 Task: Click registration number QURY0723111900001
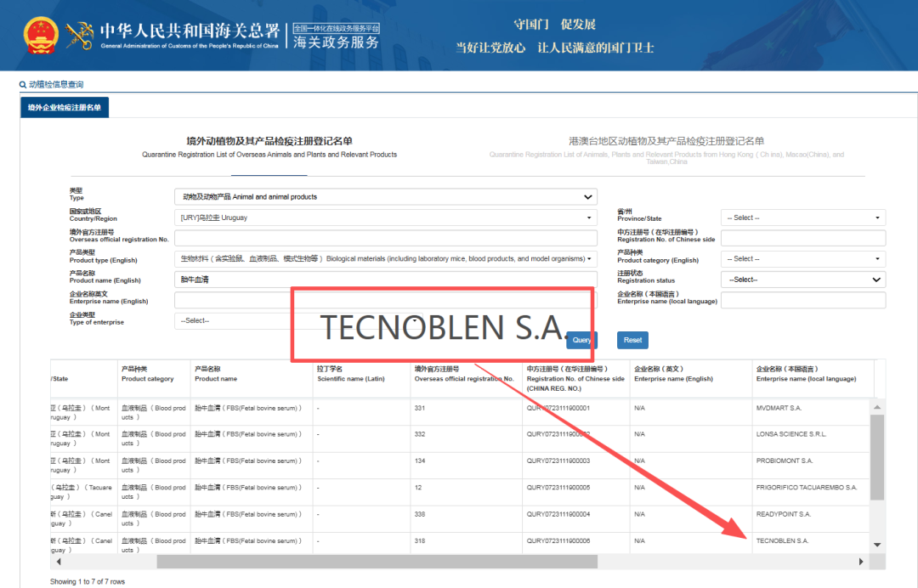click(558, 408)
